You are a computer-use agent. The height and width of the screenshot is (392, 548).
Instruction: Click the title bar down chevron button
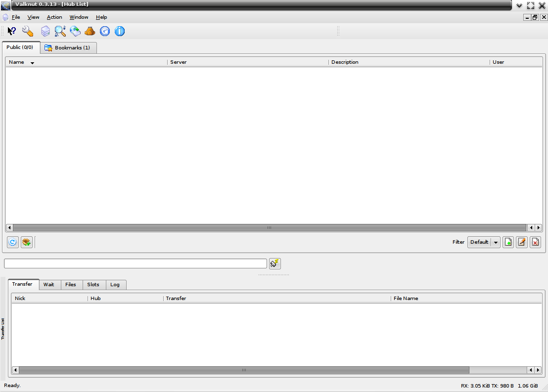519,5
